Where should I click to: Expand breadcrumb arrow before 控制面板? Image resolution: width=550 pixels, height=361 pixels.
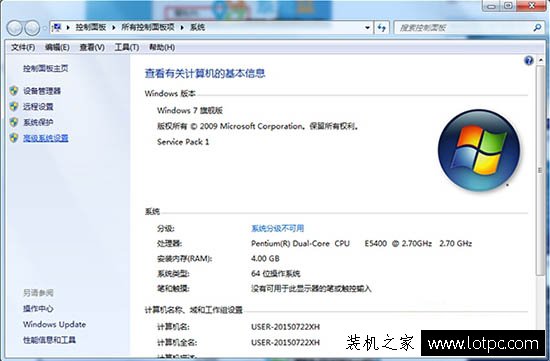[x=68, y=27]
